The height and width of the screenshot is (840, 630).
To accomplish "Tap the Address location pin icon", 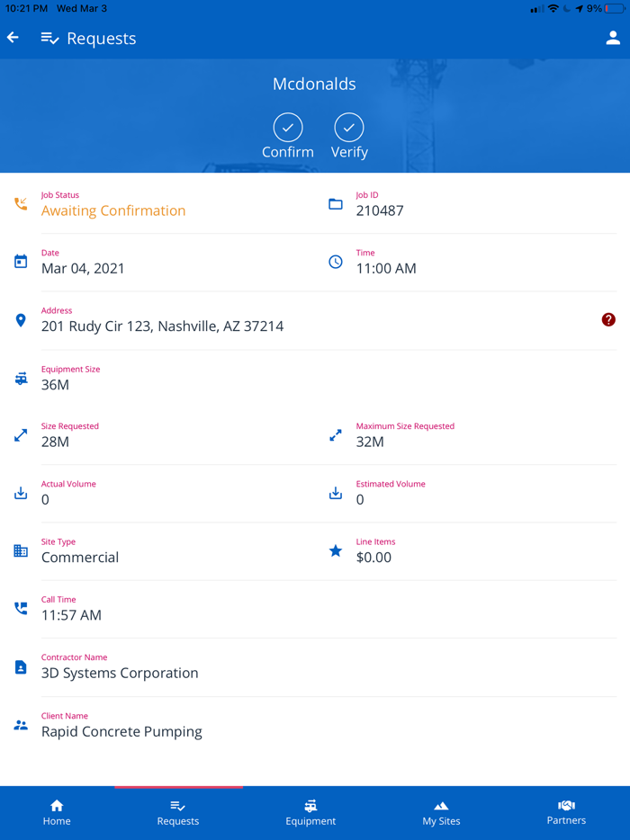I will [x=21, y=320].
